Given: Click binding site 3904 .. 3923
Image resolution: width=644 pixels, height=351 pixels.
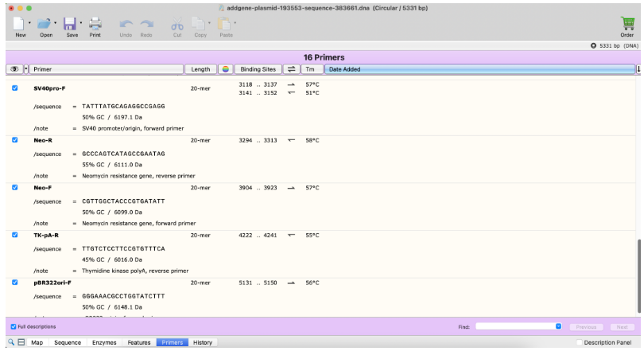Looking at the screenshot, I should point(258,188).
